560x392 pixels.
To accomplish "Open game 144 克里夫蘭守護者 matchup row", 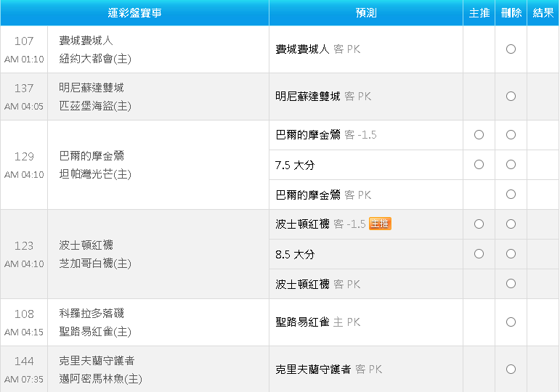I will (134, 369).
